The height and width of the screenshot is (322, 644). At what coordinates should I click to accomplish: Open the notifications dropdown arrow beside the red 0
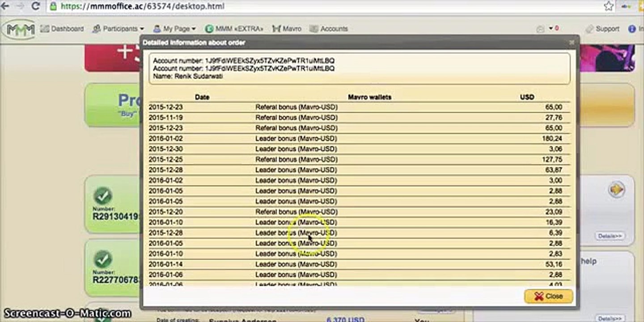tap(551, 28)
